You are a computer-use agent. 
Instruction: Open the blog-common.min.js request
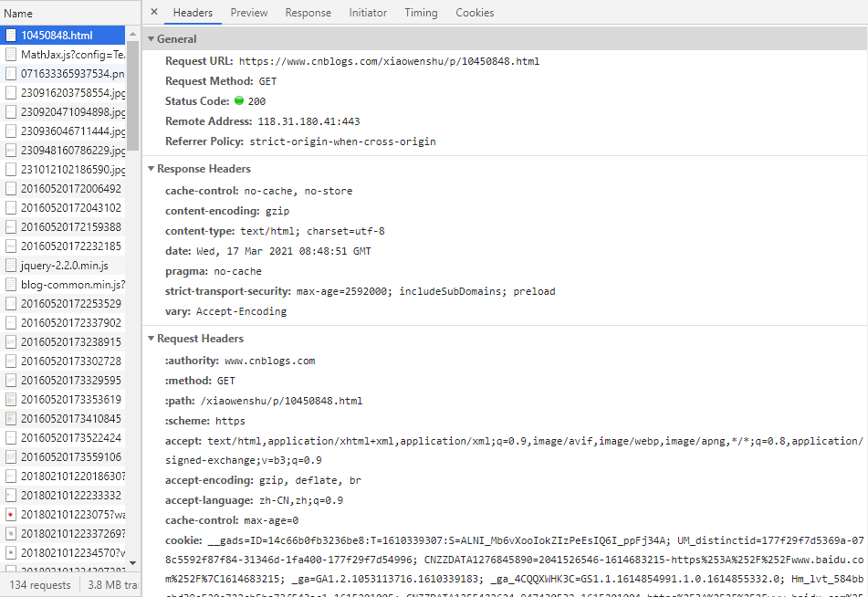[x=63, y=285]
